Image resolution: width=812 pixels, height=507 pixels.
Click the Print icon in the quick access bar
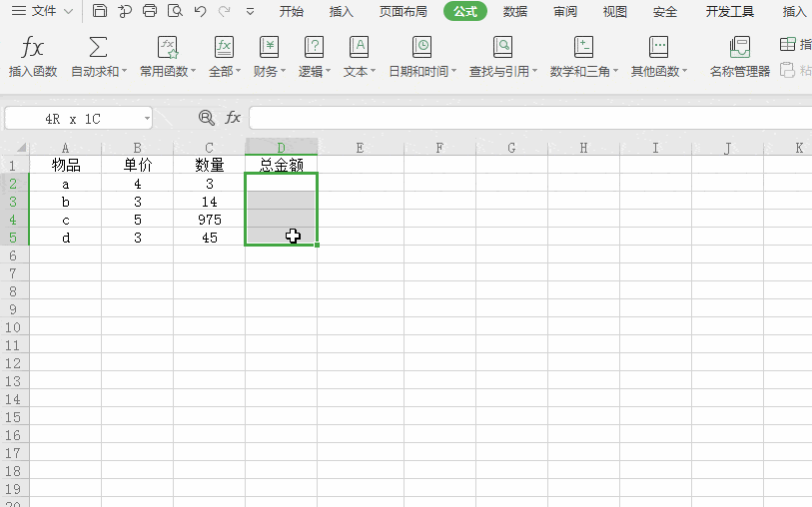click(x=150, y=12)
